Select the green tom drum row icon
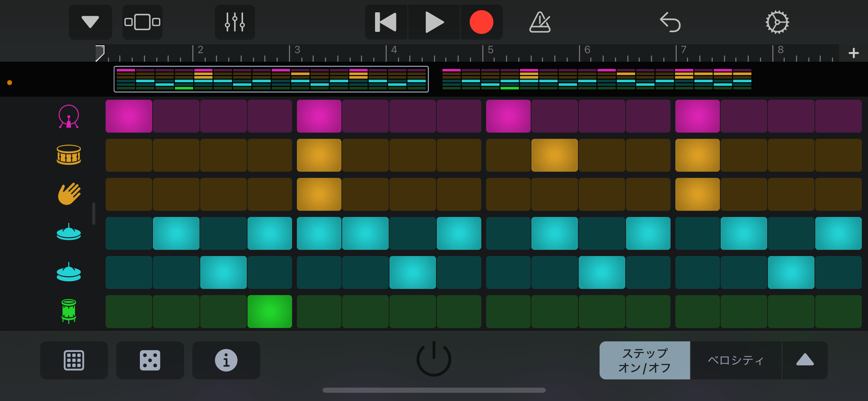The width and height of the screenshot is (868, 401). click(x=69, y=311)
